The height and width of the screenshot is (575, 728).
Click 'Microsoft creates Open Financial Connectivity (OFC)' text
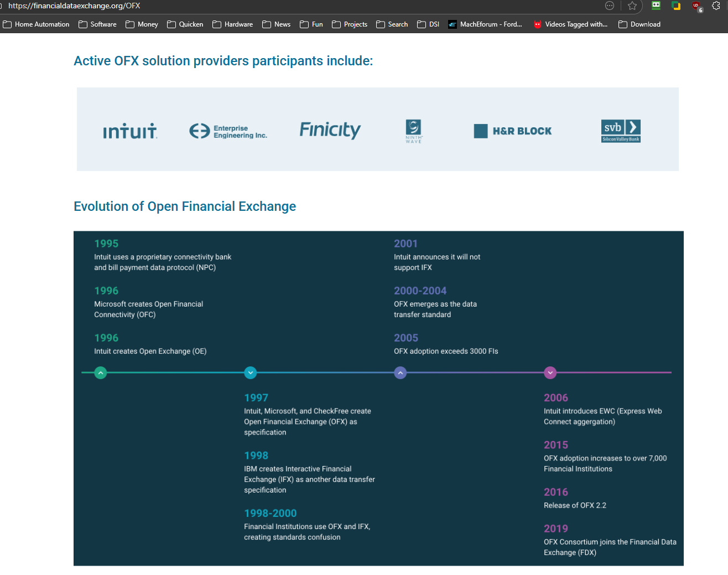tap(148, 309)
